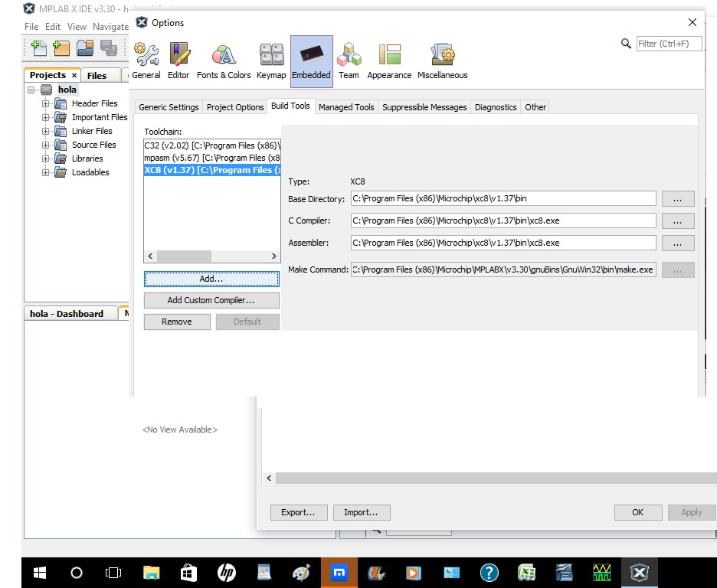This screenshot has width=717, height=588.
Task: Open Fonts & Colors options category
Action: coord(224,61)
